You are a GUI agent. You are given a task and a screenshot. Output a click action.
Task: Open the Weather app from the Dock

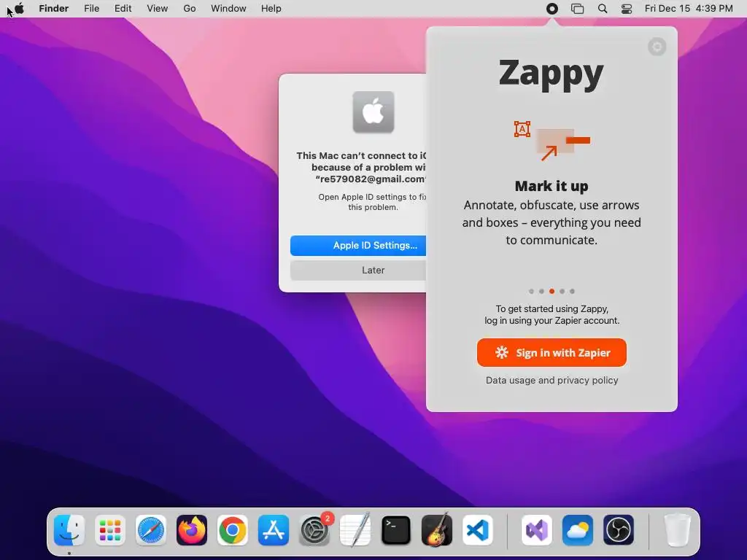tap(578, 530)
